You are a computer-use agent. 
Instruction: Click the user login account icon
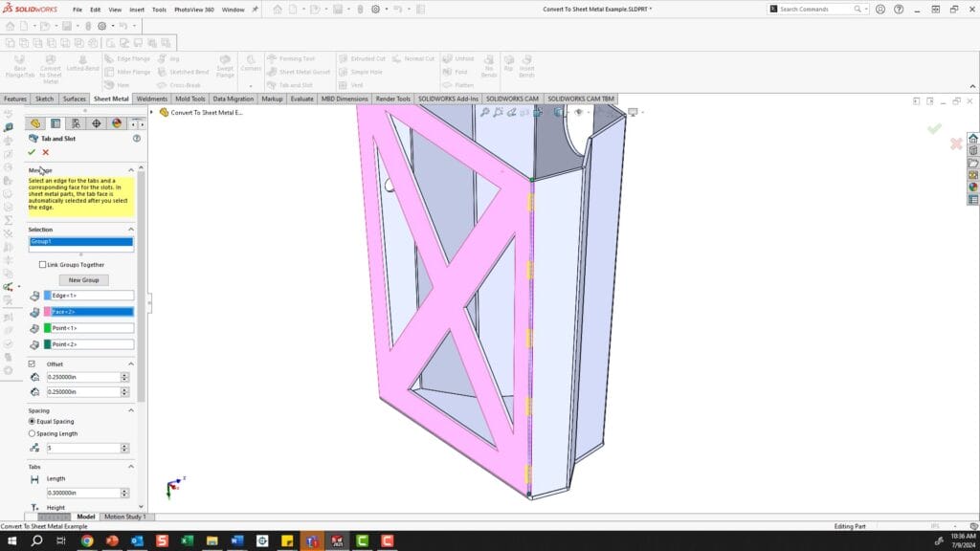pos(879,10)
